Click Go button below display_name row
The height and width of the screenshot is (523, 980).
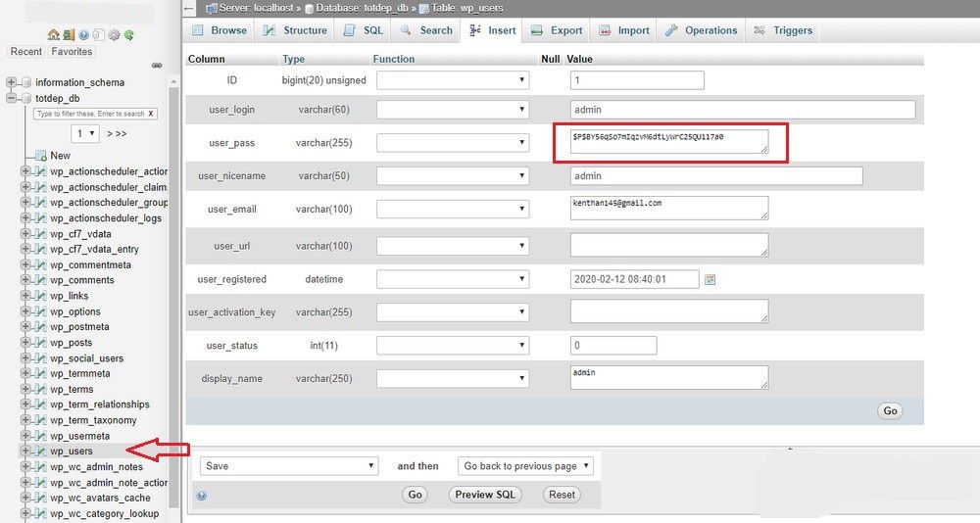890,410
